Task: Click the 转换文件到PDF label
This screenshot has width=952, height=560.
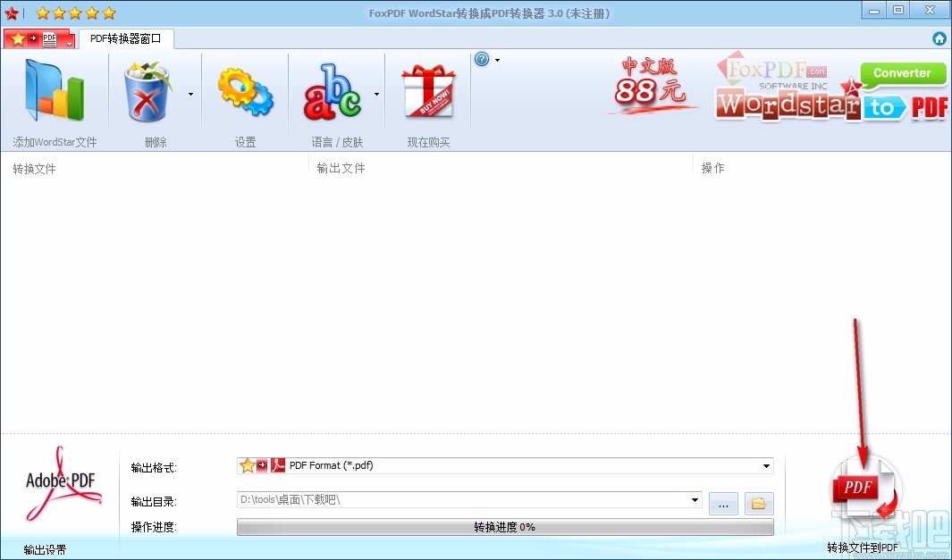Action: (862, 546)
